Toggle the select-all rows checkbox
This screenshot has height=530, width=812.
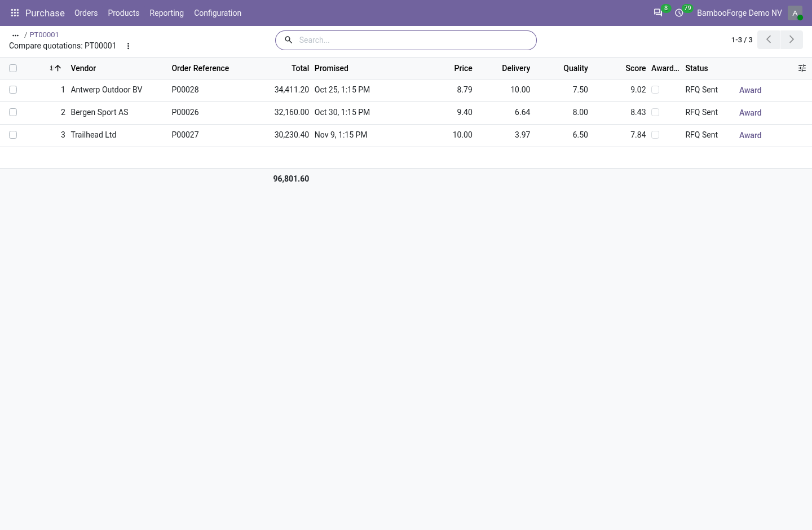[x=13, y=68]
